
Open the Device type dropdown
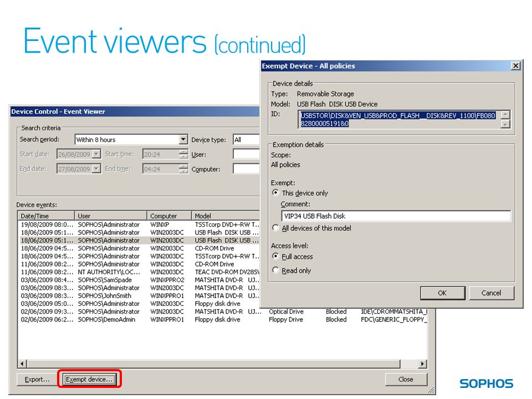click(x=246, y=140)
